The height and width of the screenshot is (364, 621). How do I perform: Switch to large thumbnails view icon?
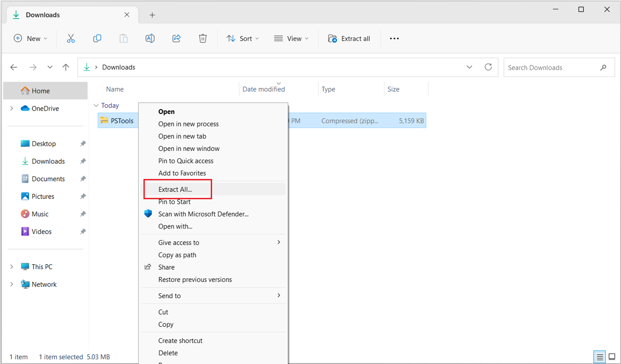612,357
